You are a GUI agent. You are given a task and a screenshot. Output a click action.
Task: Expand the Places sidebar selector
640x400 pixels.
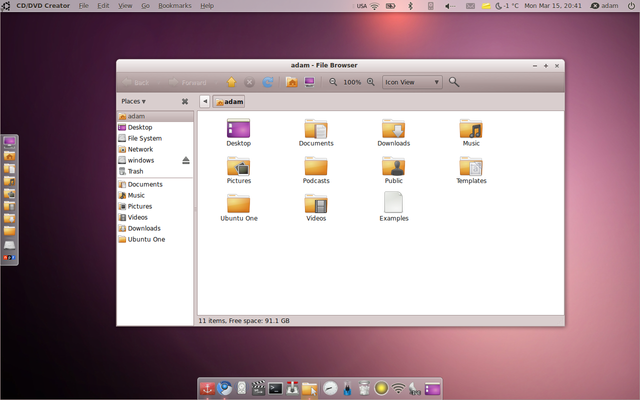click(133, 101)
